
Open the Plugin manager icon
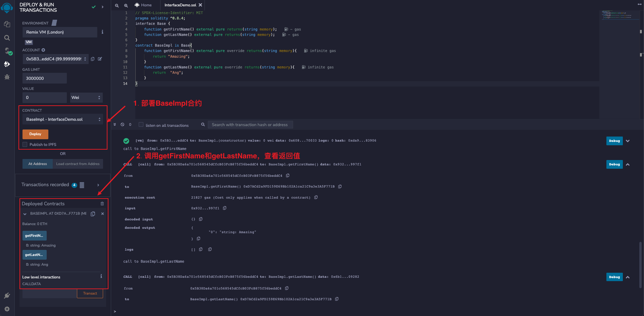(7, 296)
